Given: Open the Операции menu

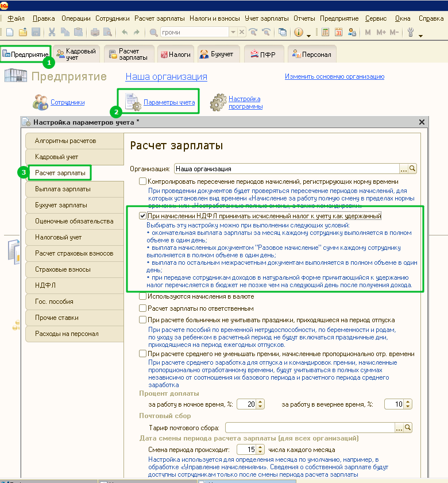Looking at the screenshot, I should coord(76,18).
